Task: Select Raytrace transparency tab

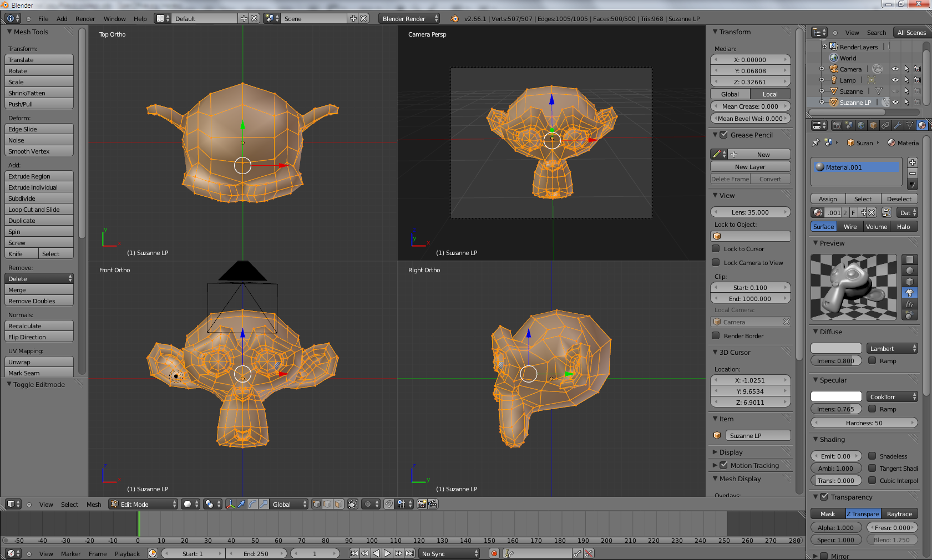Action: pos(899,513)
